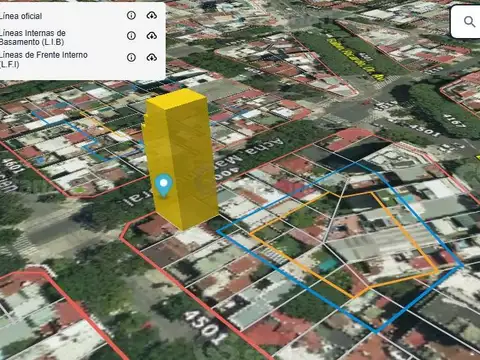This screenshot has height=360, width=480.
Task: View info for Líneas de Frente Interno
Action: [x=131, y=57]
